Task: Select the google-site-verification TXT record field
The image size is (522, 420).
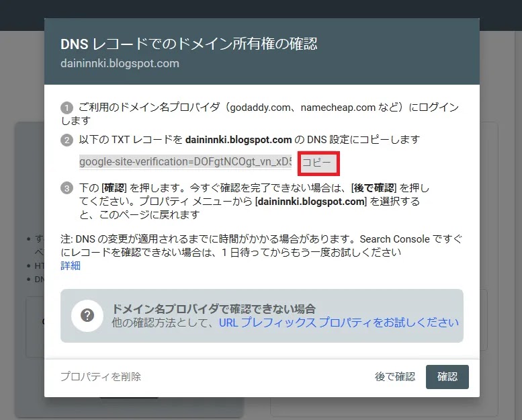Action: tap(185, 162)
